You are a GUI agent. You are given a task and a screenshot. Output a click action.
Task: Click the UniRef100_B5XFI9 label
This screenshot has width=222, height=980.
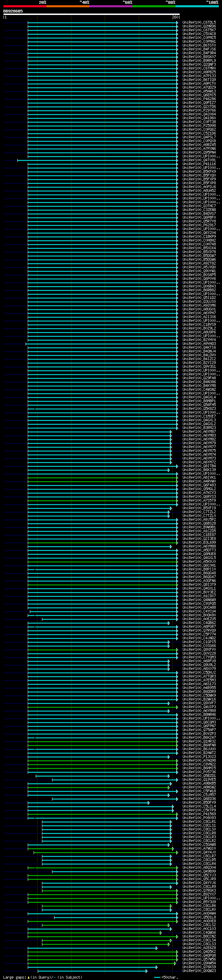click(x=199, y=508)
